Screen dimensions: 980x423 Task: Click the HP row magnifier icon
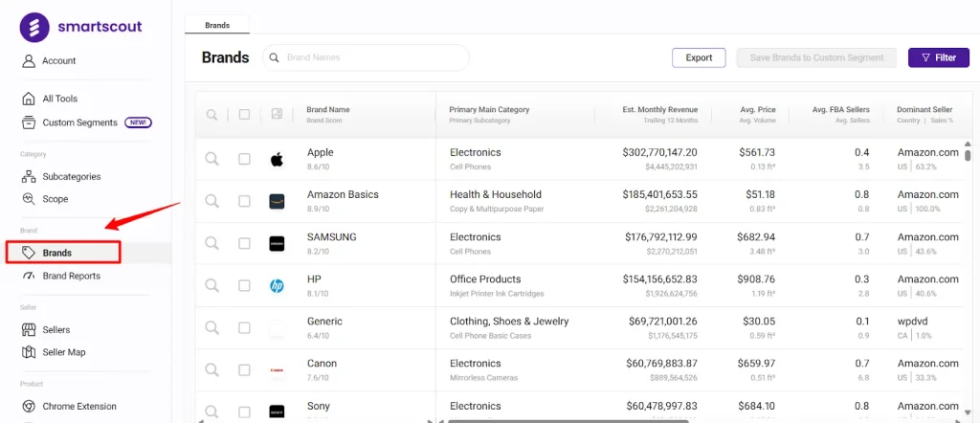(212, 285)
